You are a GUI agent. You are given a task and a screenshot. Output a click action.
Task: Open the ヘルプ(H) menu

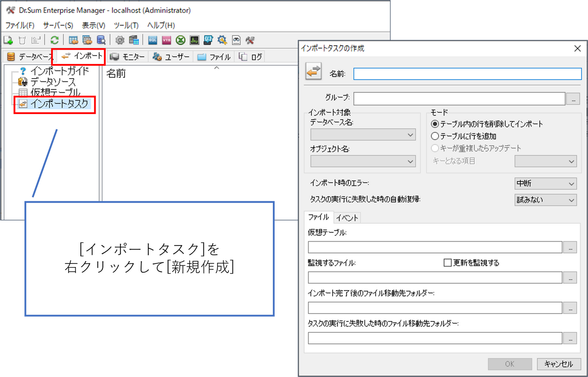161,25
